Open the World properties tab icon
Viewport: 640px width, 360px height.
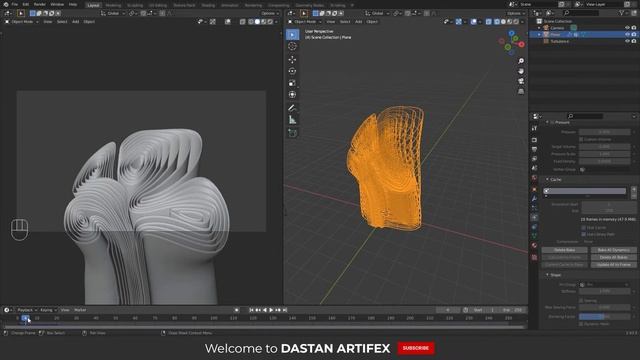point(534,178)
